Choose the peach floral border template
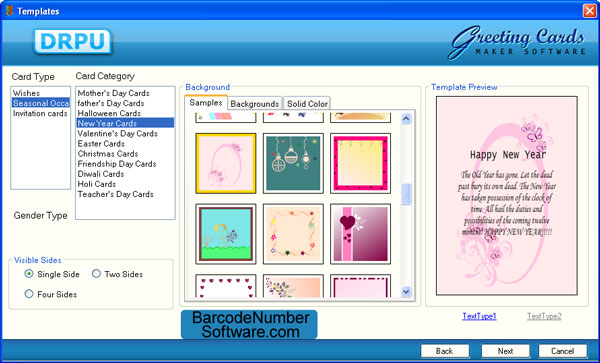 click(x=293, y=234)
